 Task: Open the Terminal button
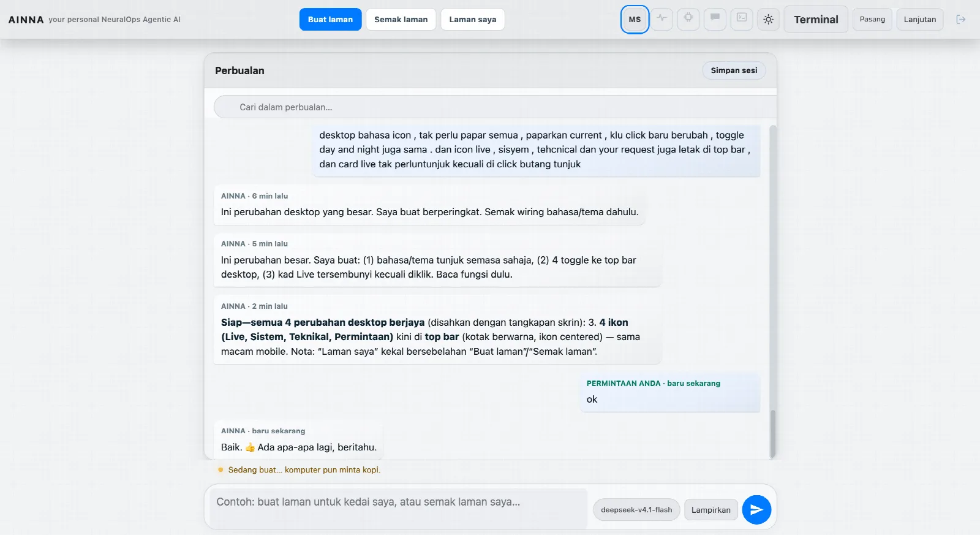tap(816, 20)
